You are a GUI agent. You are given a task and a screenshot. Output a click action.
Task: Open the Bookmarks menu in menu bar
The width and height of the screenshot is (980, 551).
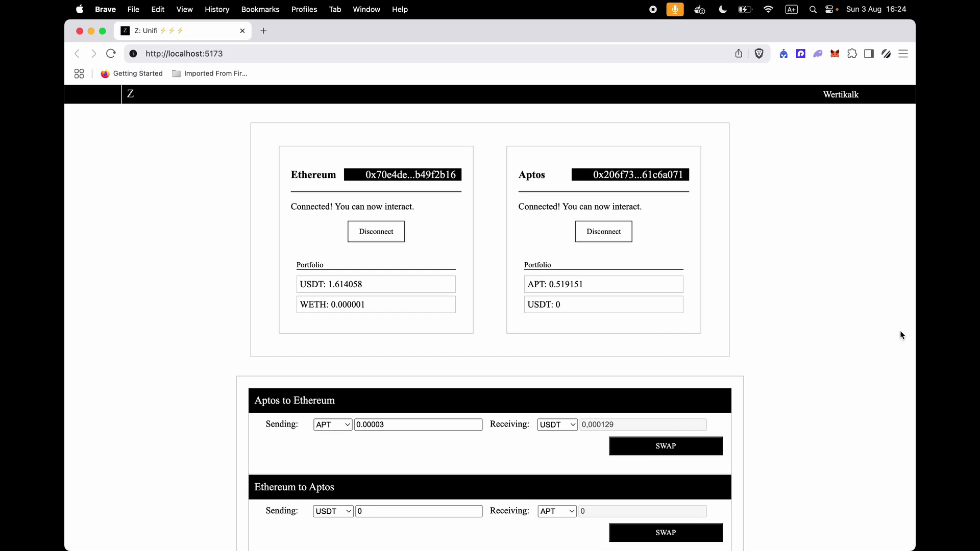260,9
